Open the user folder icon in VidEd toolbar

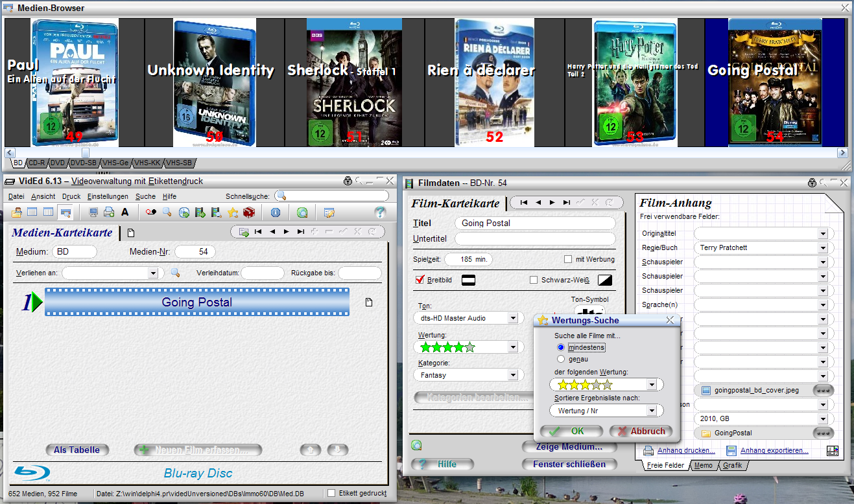(x=17, y=212)
